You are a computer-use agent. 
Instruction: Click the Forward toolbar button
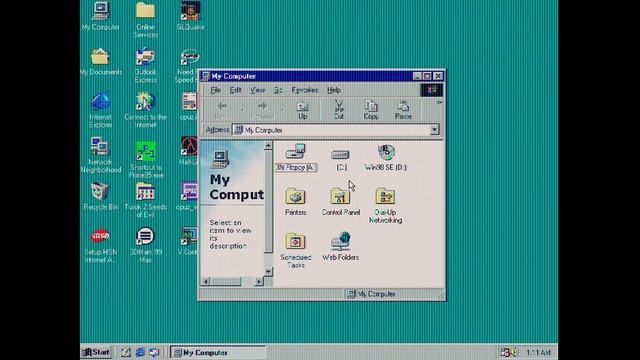[262, 110]
